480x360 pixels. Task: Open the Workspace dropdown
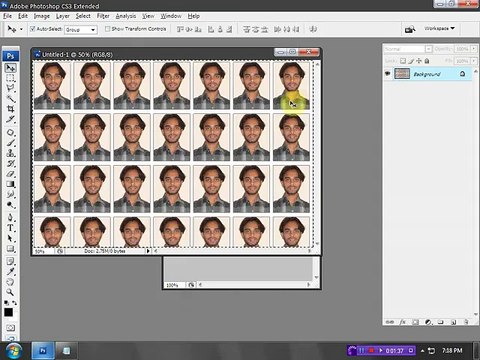(x=439, y=29)
